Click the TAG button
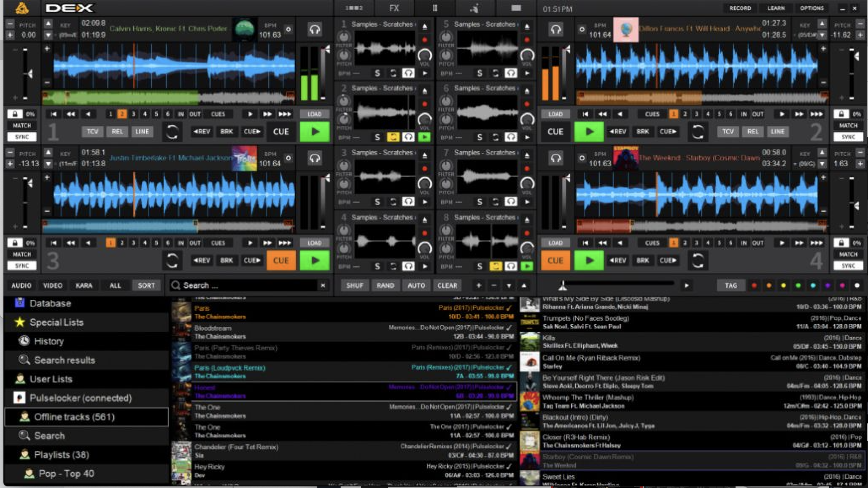Screen dimensions: 868x488 click(731, 286)
